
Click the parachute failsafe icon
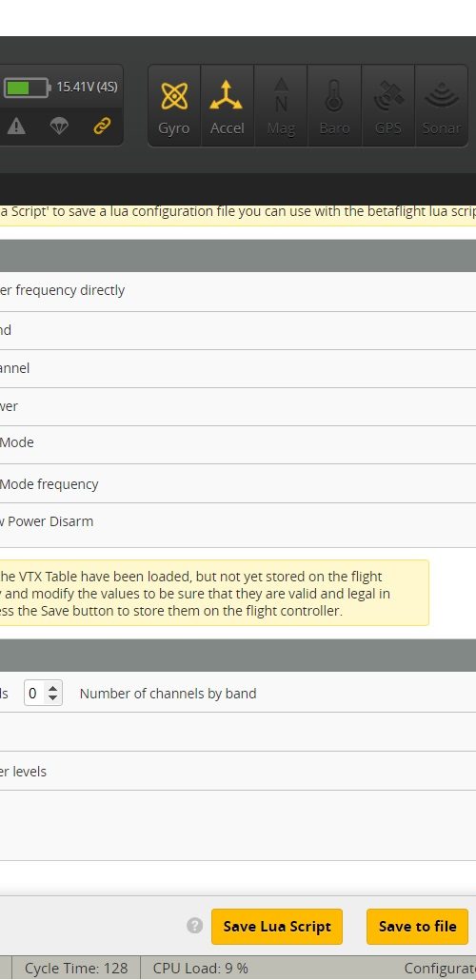click(59, 127)
